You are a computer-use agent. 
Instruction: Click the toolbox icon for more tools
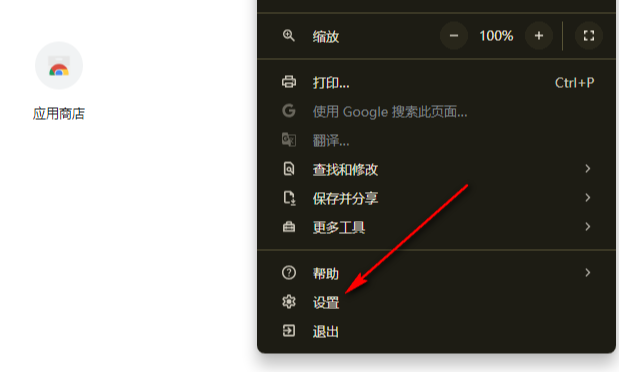pos(289,227)
